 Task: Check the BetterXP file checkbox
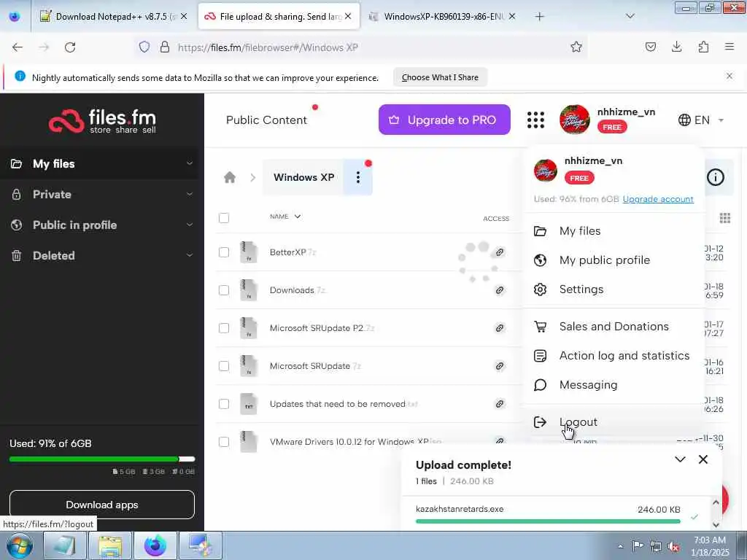[223, 252]
